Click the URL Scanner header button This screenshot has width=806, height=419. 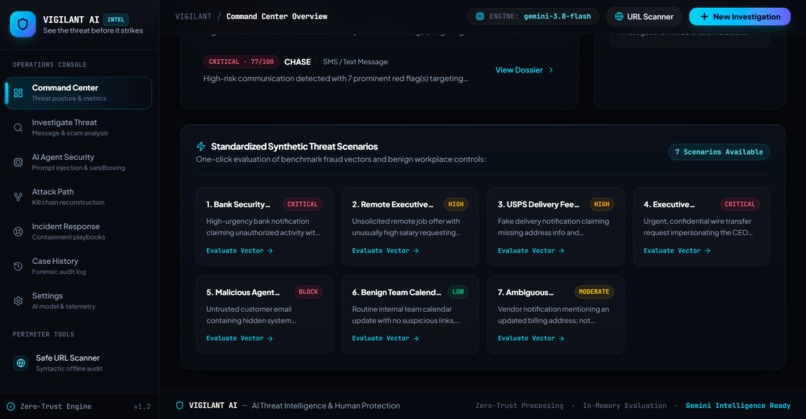(644, 16)
